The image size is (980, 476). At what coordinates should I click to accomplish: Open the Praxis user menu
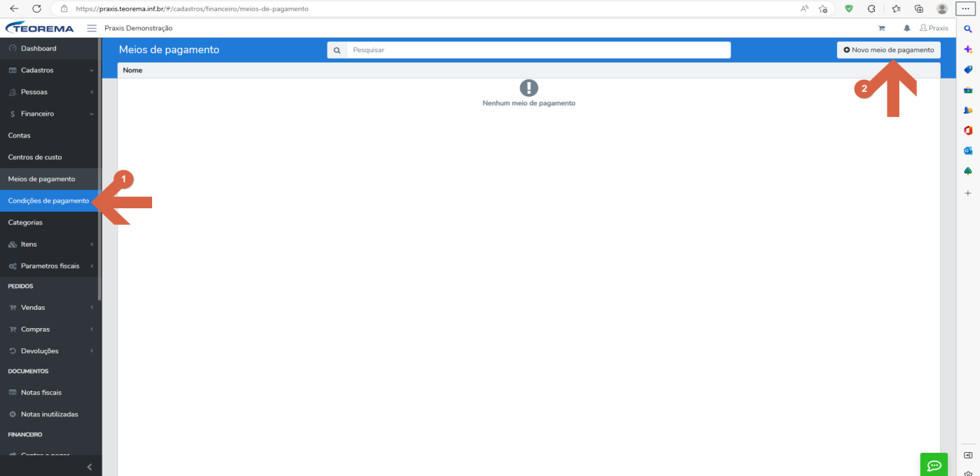pyautogui.click(x=934, y=28)
